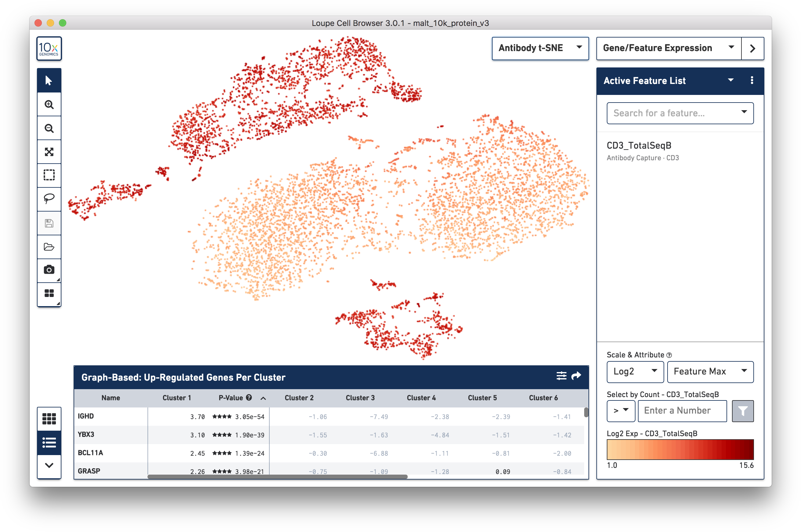The width and height of the screenshot is (801, 532).
Task: Click the open folder icon
Action: pyautogui.click(x=49, y=247)
